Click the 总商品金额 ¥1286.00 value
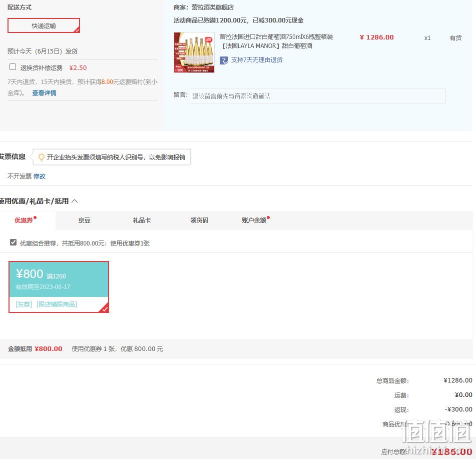The width and height of the screenshot is (476, 459). 458,380
